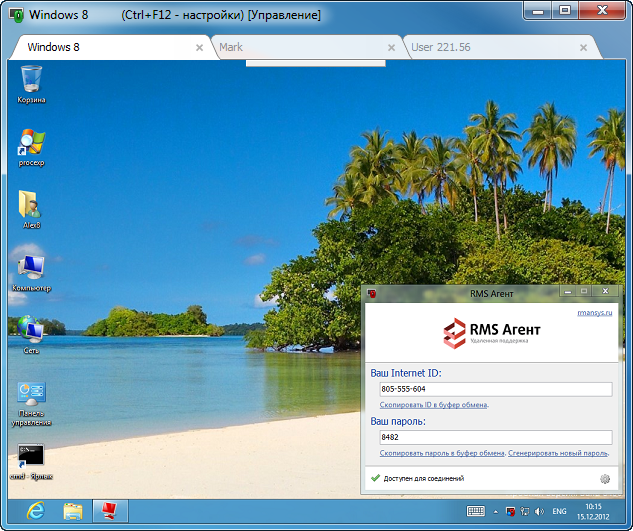Click the viewer window title icon
The height and width of the screenshot is (531, 633).
(x=16, y=15)
